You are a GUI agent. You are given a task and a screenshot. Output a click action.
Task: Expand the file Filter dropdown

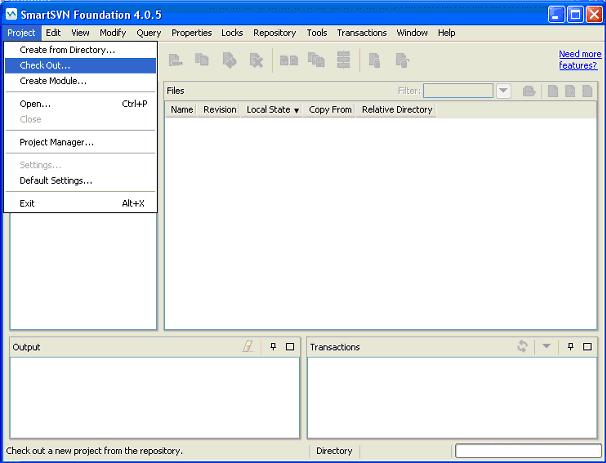pyautogui.click(x=503, y=91)
